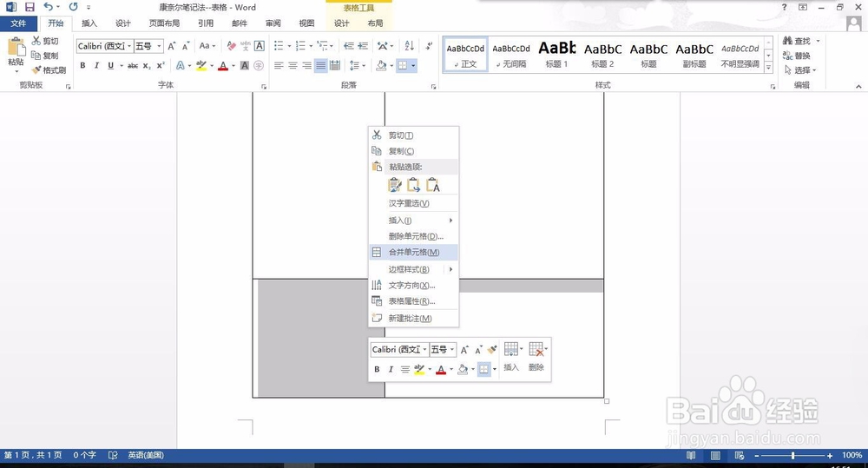This screenshot has height=468, width=868.
Task: Open the File tab
Action: tap(18, 23)
